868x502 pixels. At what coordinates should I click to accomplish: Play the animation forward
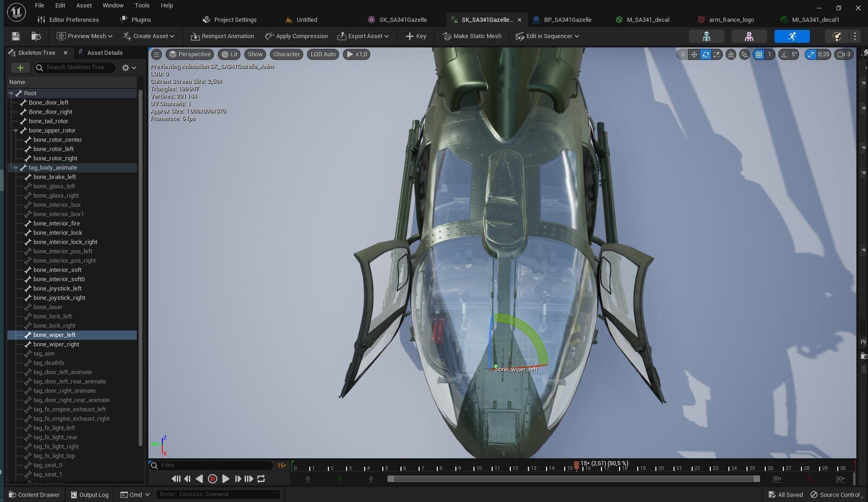click(x=226, y=479)
